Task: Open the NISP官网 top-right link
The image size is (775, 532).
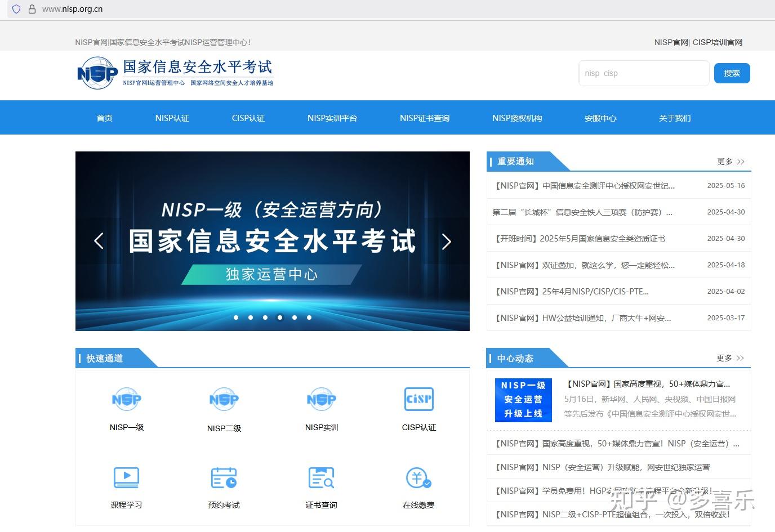Action: click(671, 42)
